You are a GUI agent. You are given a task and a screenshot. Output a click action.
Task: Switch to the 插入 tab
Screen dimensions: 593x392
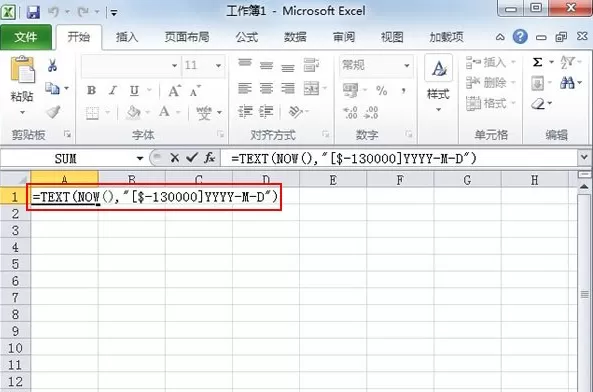(x=127, y=37)
